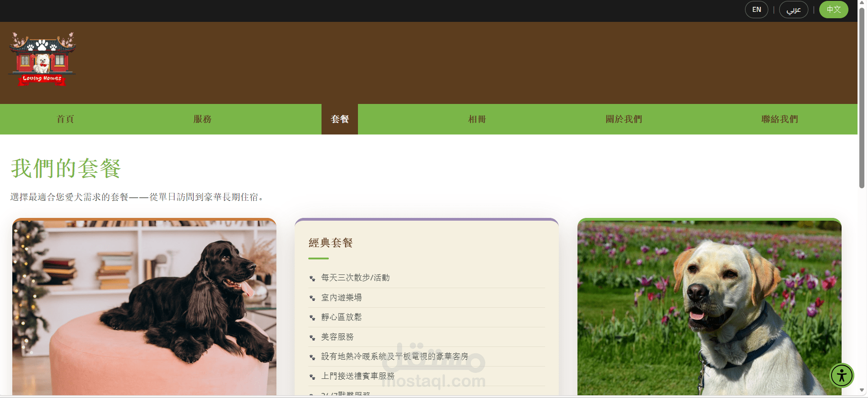Click the Labrador in flowers photo

coord(710,308)
